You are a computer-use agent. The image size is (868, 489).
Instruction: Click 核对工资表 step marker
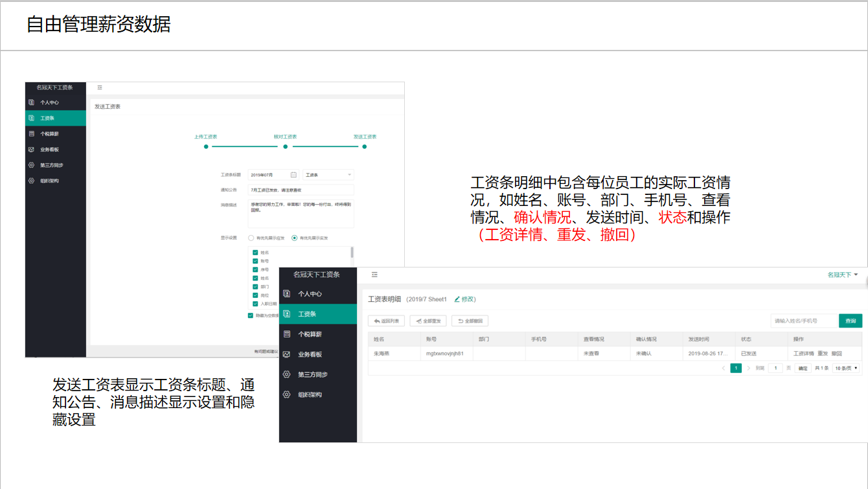[x=285, y=146]
